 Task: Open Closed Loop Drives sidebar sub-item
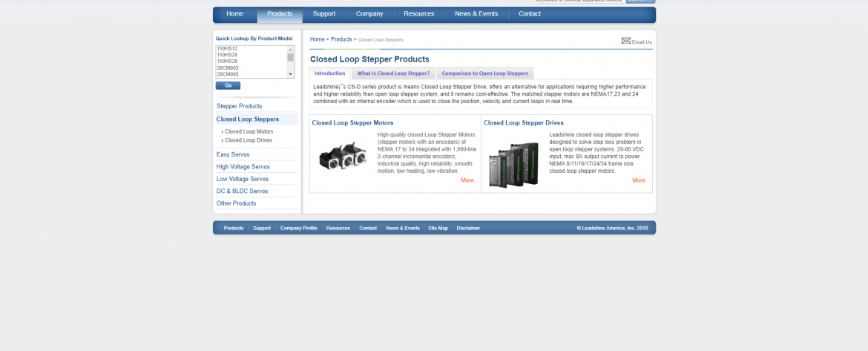tap(248, 140)
